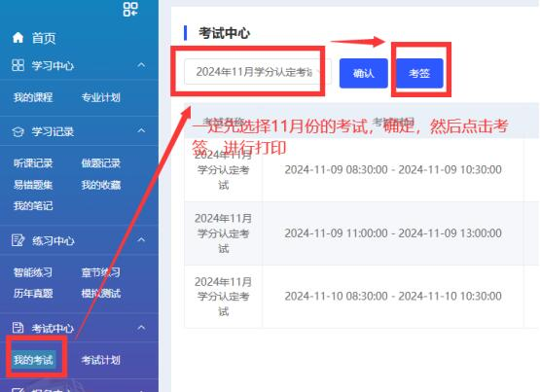
Task: Collapse the 练习中心 section chevron
Action: point(141,239)
